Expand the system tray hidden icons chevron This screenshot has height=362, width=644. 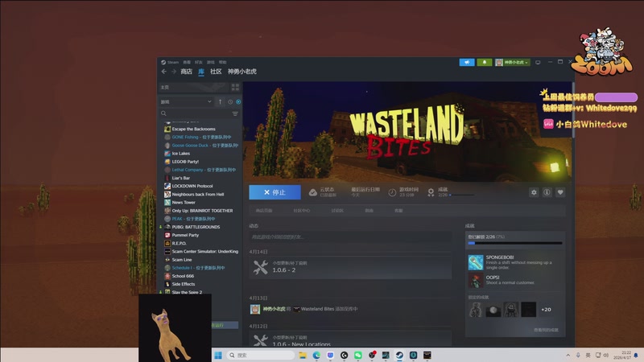568,355
